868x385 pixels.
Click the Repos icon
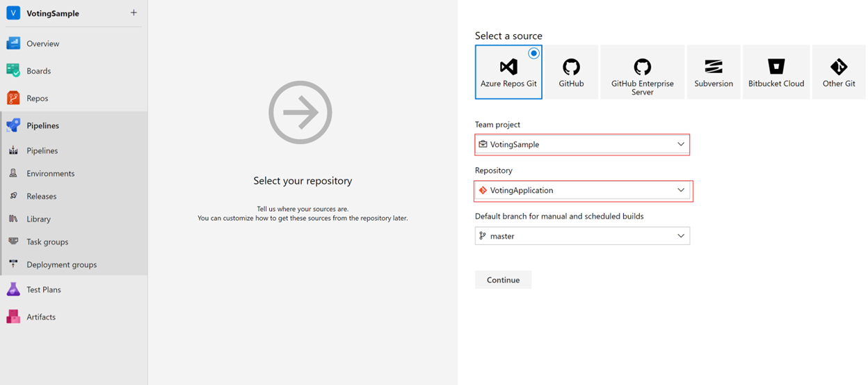13,98
